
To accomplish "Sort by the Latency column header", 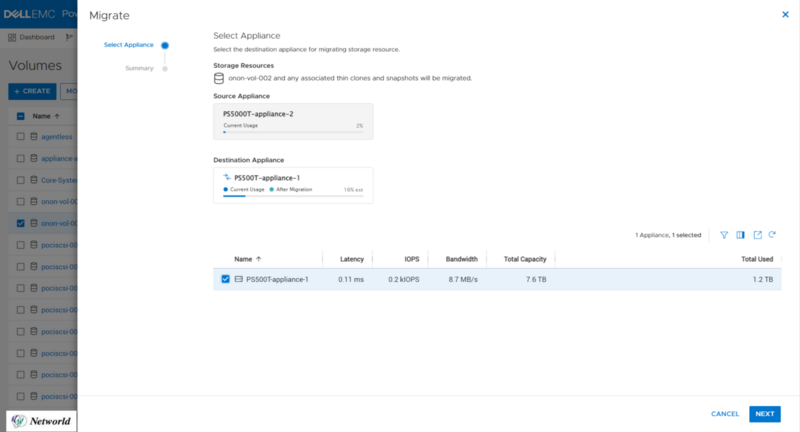I will 352,259.
